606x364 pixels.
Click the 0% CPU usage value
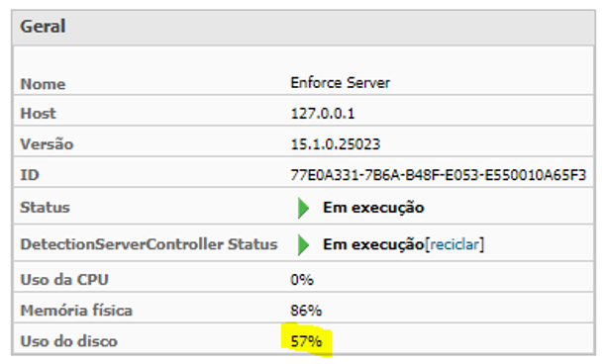(302, 280)
